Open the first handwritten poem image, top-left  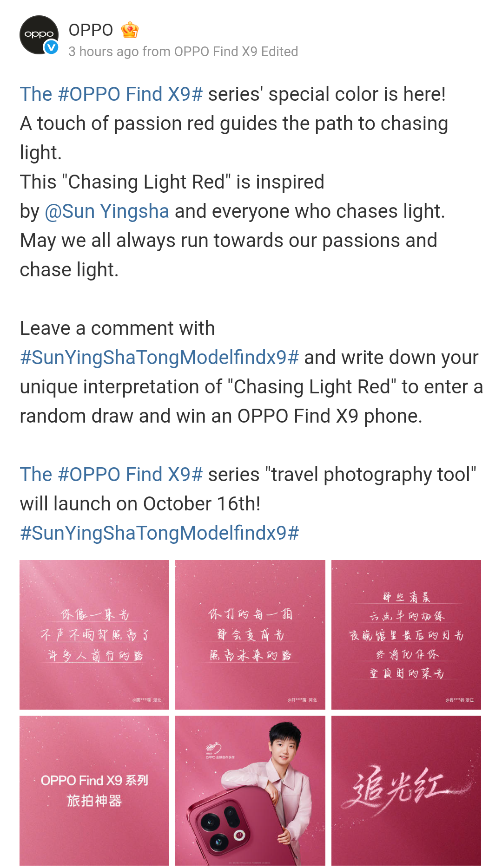(94, 634)
